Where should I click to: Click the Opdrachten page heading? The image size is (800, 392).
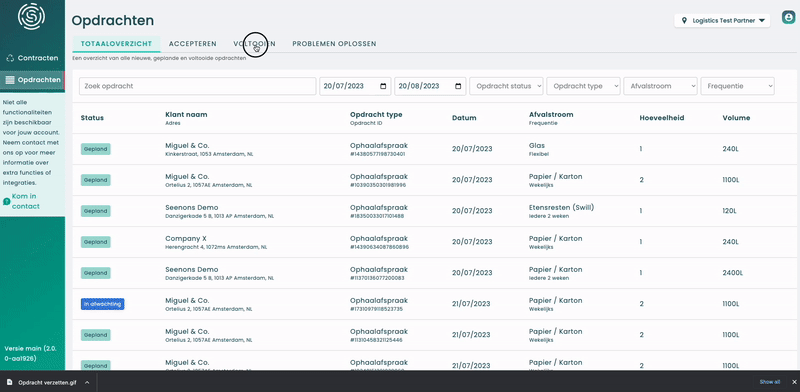[113, 20]
